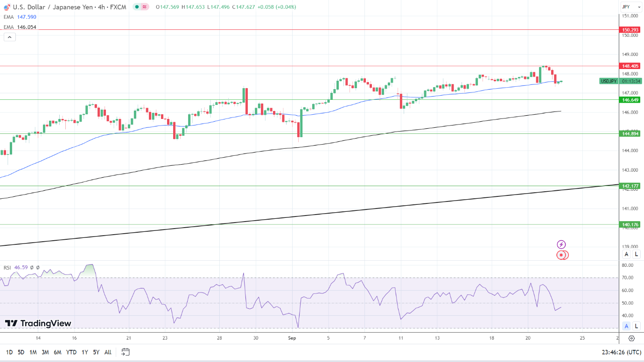The height and width of the screenshot is (362, 644).
Task: Click the USD/JPY flag symbol icon
Action: pyautogui.click(x=7, y=7)
